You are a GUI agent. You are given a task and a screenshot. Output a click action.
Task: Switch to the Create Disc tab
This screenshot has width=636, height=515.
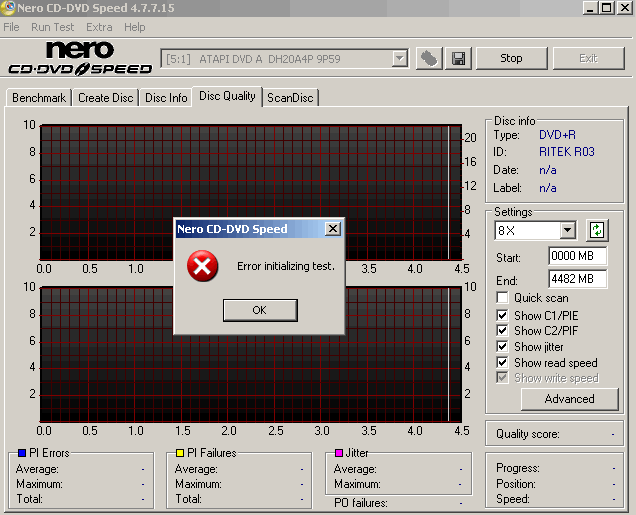(x=105, y=98)
